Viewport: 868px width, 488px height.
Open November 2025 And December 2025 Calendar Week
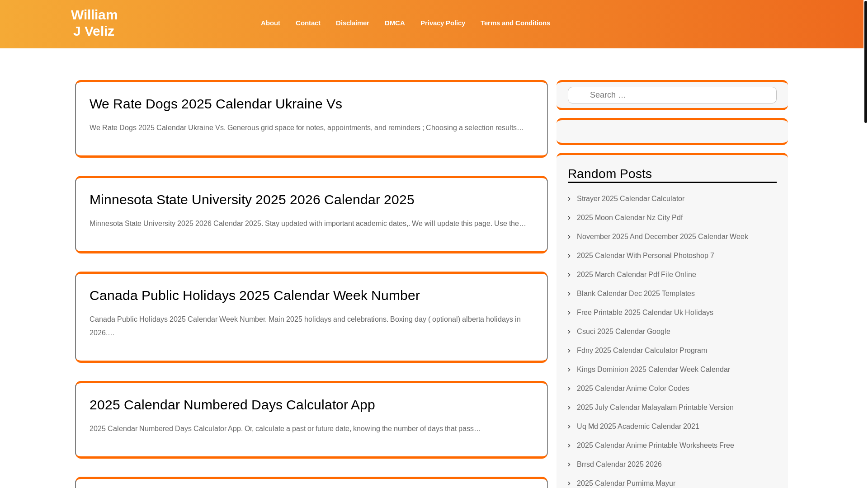tap(662, 237)
